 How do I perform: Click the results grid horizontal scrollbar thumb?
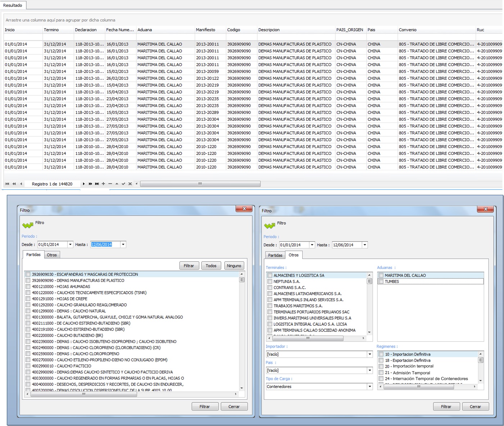click(200, 184)
